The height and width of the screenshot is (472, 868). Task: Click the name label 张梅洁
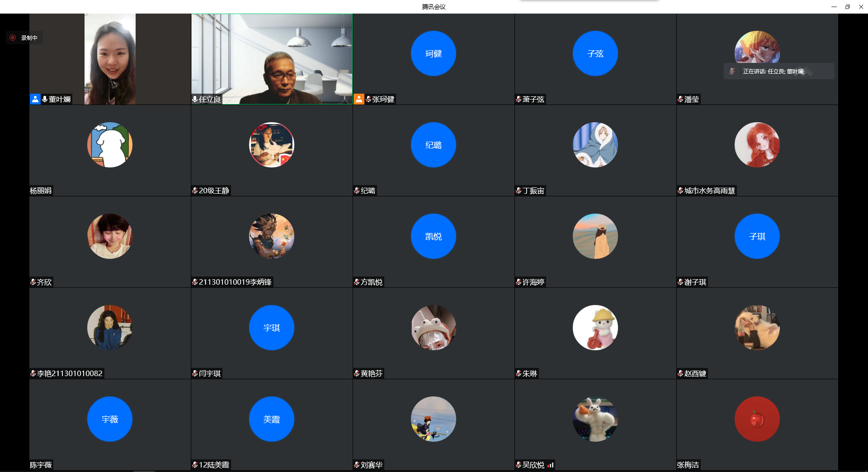(688, 465)
